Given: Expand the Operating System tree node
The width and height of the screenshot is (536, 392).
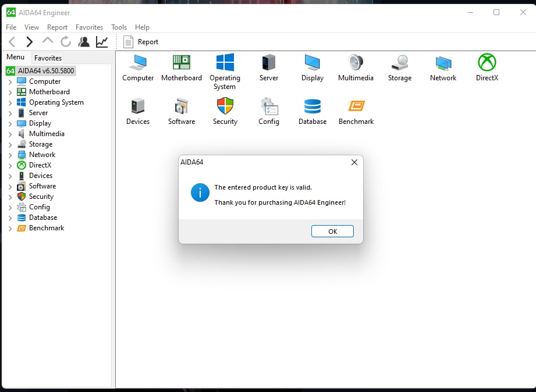Looking at the screenshot, I should pos(10,102).
